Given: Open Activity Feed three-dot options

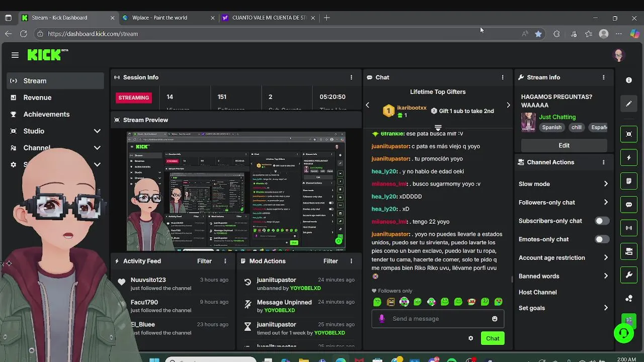Looking at the screenshot, I should [225, 261].
